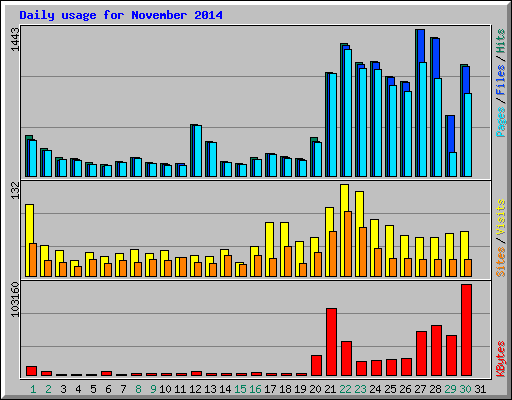
Task: Select the red KBytes bar for day 20
Action: point(316,365)
